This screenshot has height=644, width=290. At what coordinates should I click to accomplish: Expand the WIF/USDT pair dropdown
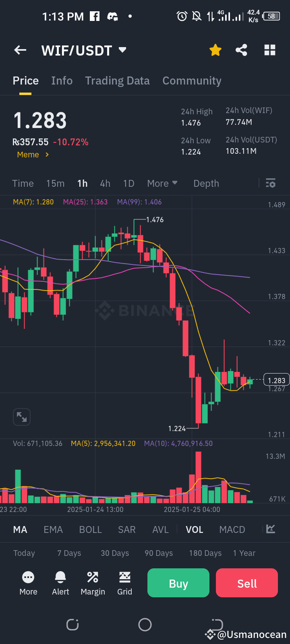pyautogui.click(x=122, y=50)
